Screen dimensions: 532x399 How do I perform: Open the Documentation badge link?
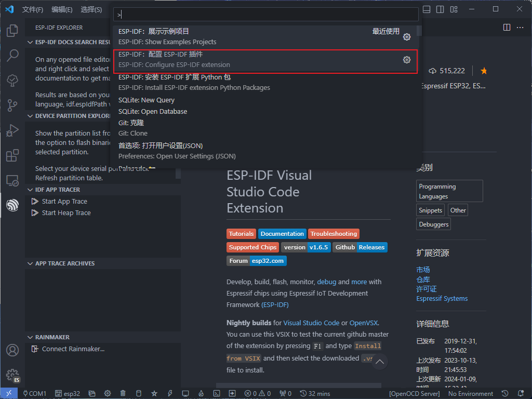click(x=282, y=234)
